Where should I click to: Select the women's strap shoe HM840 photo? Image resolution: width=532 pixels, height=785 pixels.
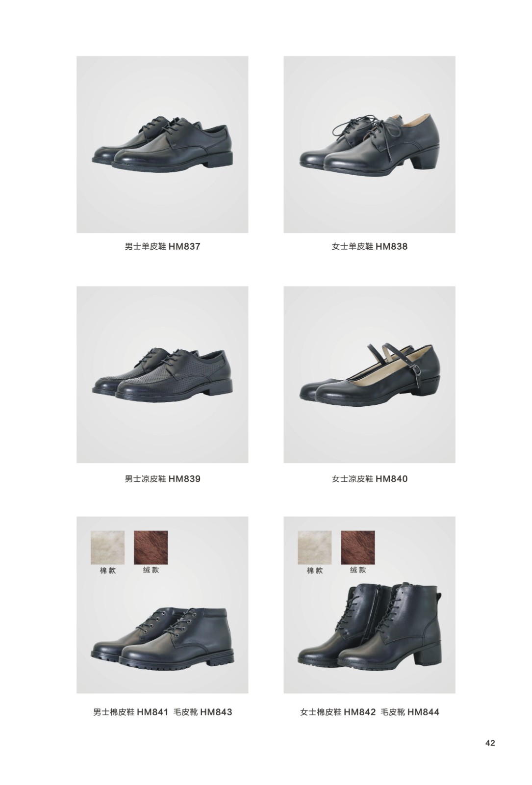369,374
